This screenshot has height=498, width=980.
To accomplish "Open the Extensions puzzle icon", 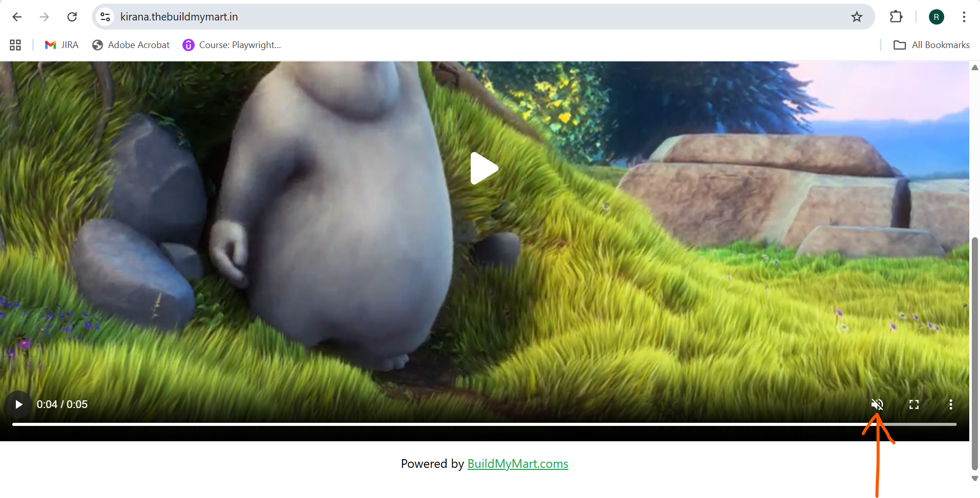I will (896, 17).
